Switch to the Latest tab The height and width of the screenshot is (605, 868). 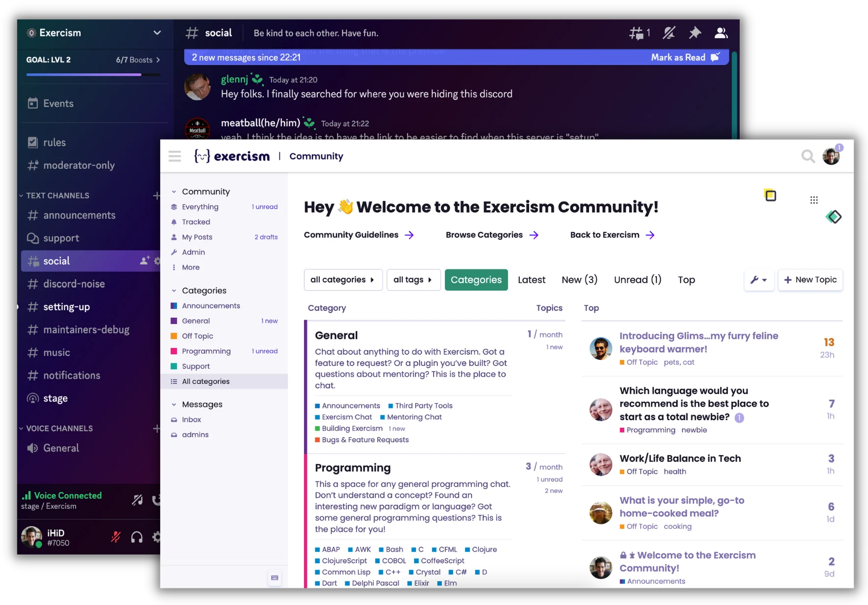[x=532, y=280]
